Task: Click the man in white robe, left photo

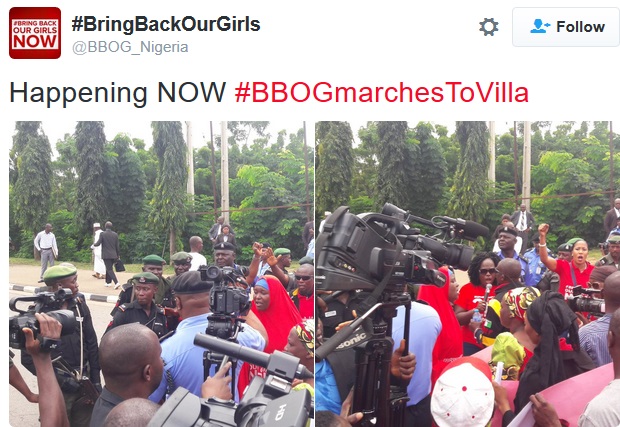Action: [x=98, y=250]
